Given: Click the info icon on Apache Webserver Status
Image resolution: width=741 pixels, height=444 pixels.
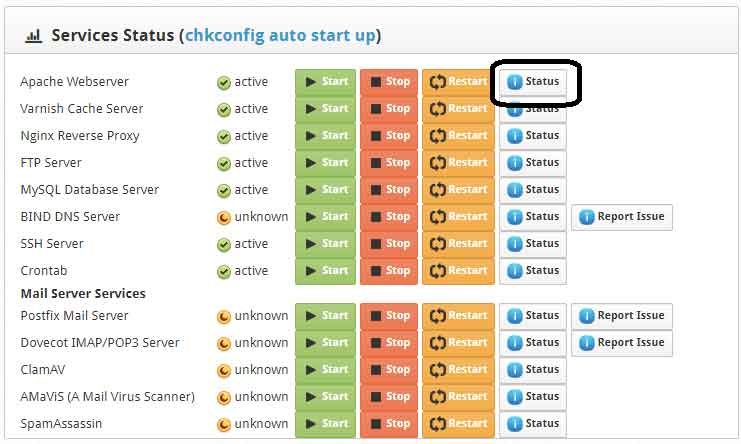Looking at the screenshot, I should [x=515, y=82].
